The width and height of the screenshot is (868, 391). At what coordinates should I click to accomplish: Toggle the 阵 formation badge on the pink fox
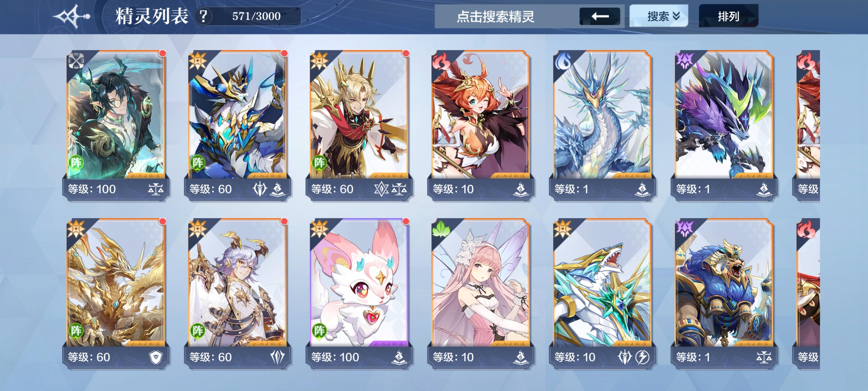pos(319,331)
